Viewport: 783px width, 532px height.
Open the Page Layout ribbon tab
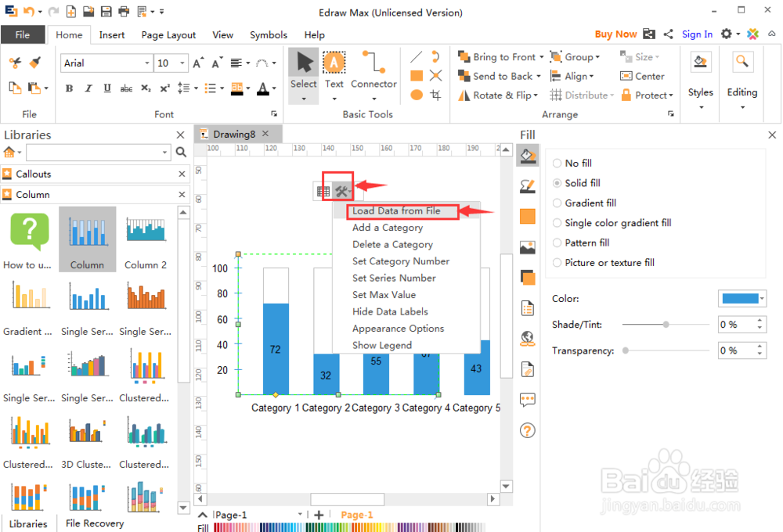[168, 35]
